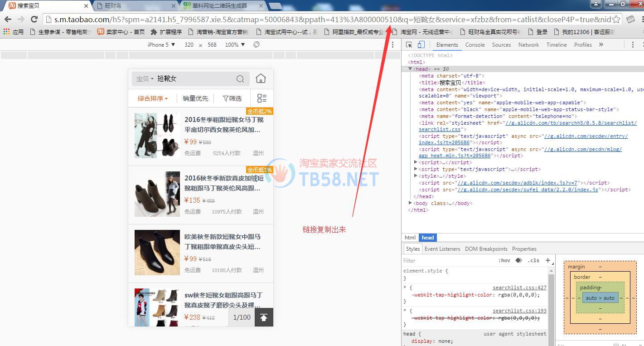The height and width of the screenshot is (346, 644).
Task: Switch to the Sources tab
Action: pos(501,44)
